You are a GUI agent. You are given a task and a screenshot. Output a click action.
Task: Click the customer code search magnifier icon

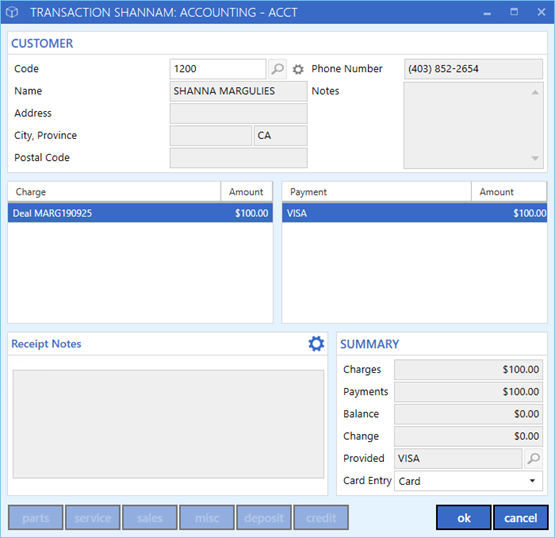(x=277, y=69)
